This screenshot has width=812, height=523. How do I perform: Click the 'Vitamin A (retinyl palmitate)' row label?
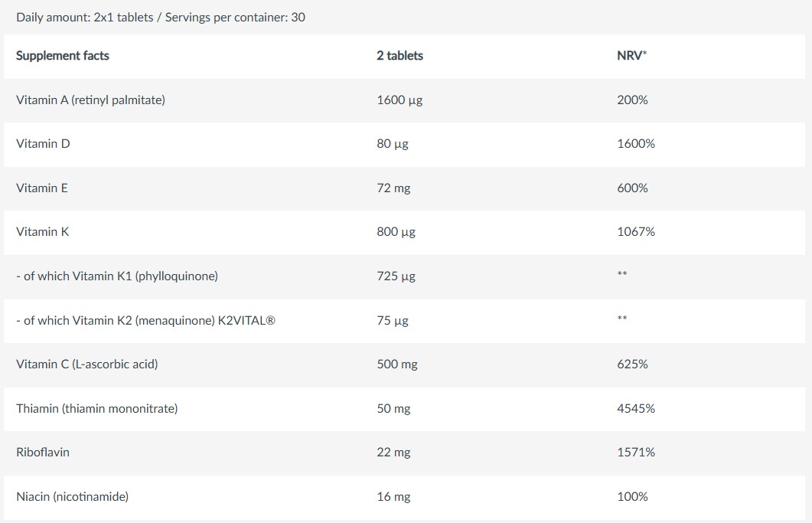[x=90, y=100]
